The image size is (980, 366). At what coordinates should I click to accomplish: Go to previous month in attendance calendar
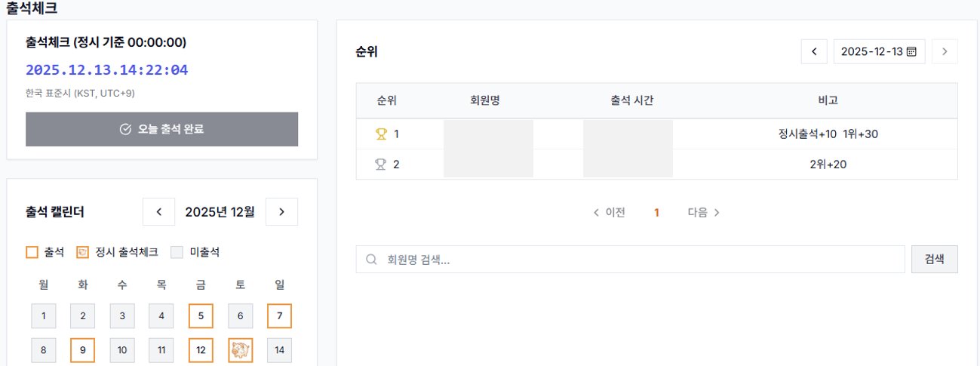pos(159,212)
